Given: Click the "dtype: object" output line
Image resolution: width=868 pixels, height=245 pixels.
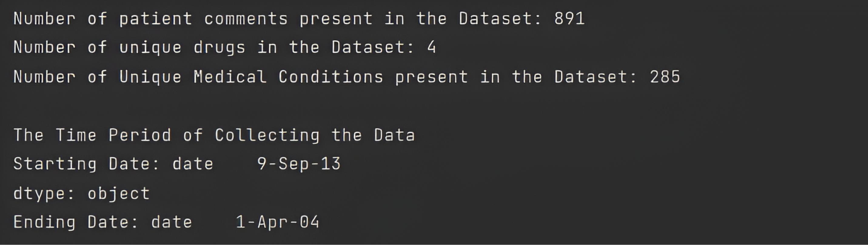Looking at the screenshot, I should coord(82,194).
